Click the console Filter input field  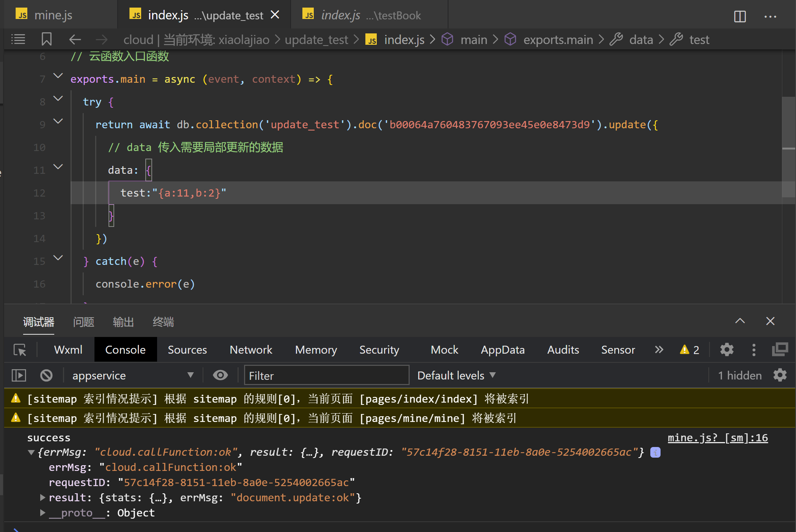pyautogui.click(x=326, y=375)
